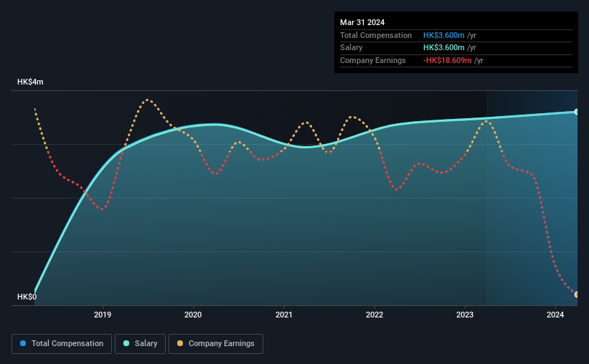This screenshot has height=364, width=589.
Task: Toggle the Company Earnings legend button
Action: pos(216,344)
